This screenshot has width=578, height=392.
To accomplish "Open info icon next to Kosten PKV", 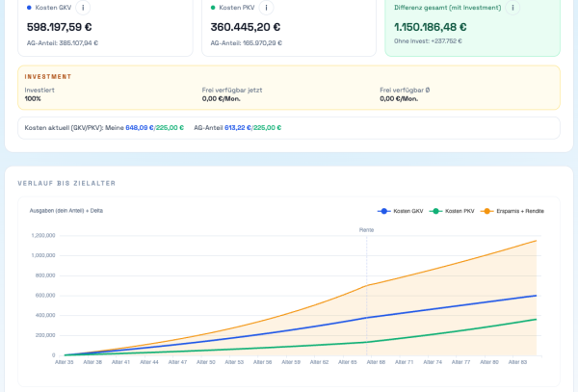I will point(268,8).
